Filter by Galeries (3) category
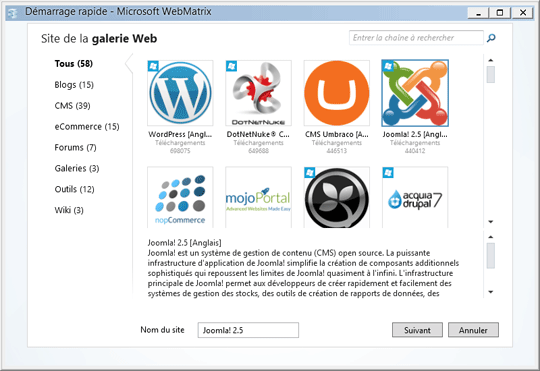Screen dimensions: 540x371 (x=77, y=168)
